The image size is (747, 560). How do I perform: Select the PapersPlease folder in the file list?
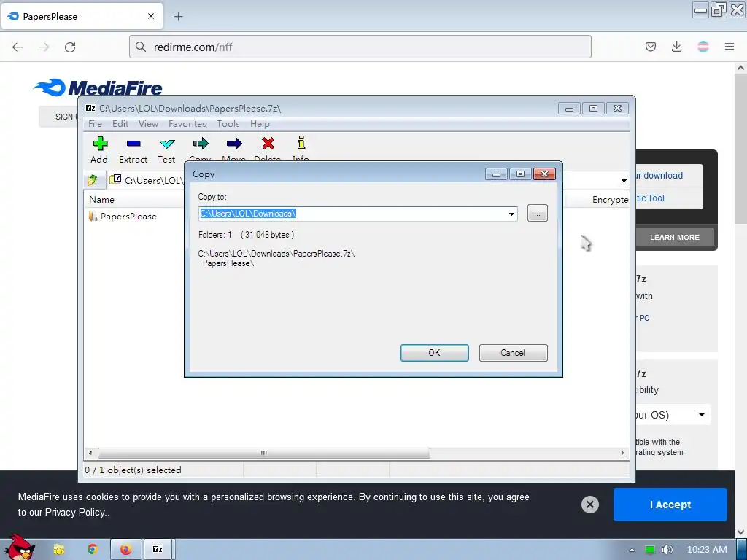123,216
